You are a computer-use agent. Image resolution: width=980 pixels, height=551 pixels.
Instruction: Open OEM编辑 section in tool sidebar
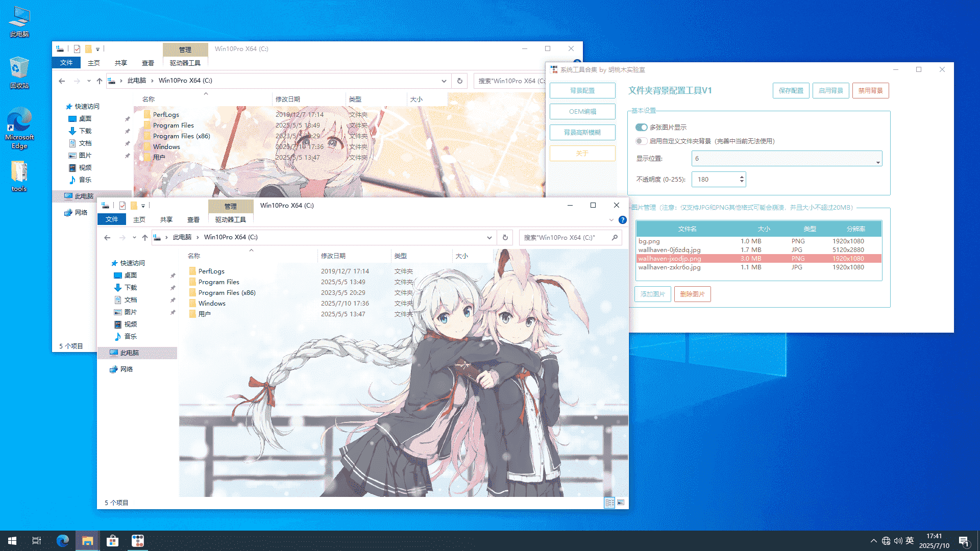(x=582, y=111)
